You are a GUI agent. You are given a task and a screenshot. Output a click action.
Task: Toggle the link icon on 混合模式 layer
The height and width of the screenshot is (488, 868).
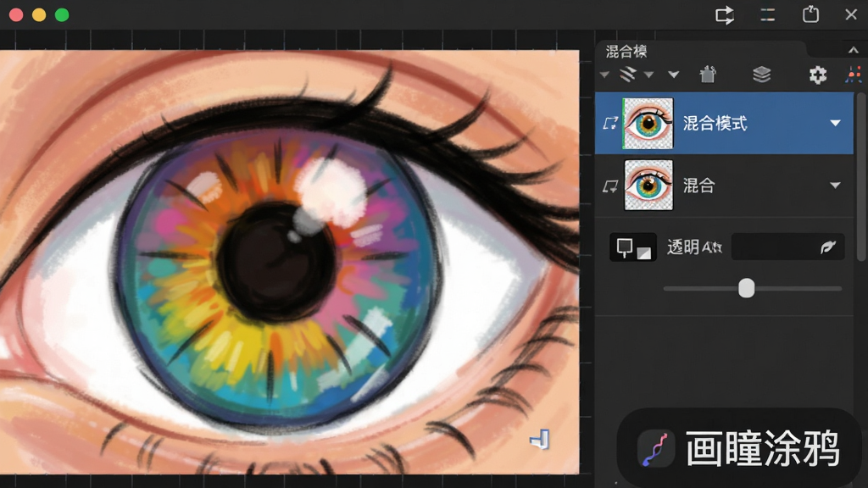(x=610, y=124)
